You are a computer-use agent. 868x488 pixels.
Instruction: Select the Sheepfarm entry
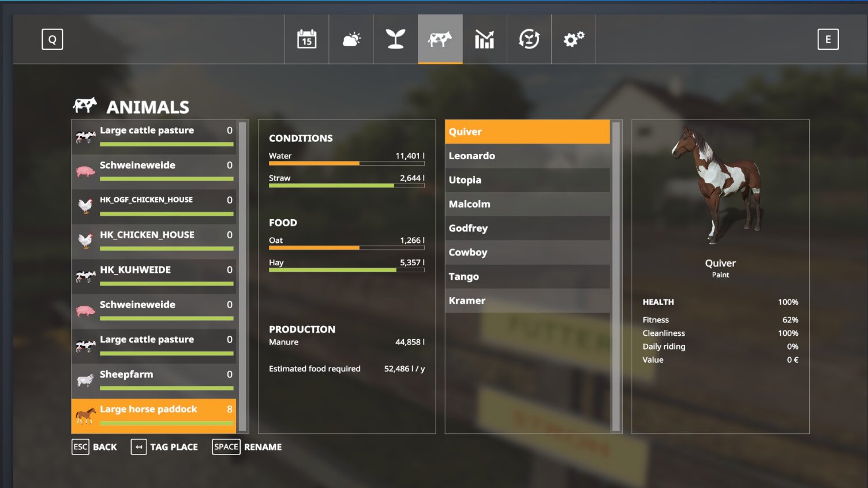tap(154, 380)
